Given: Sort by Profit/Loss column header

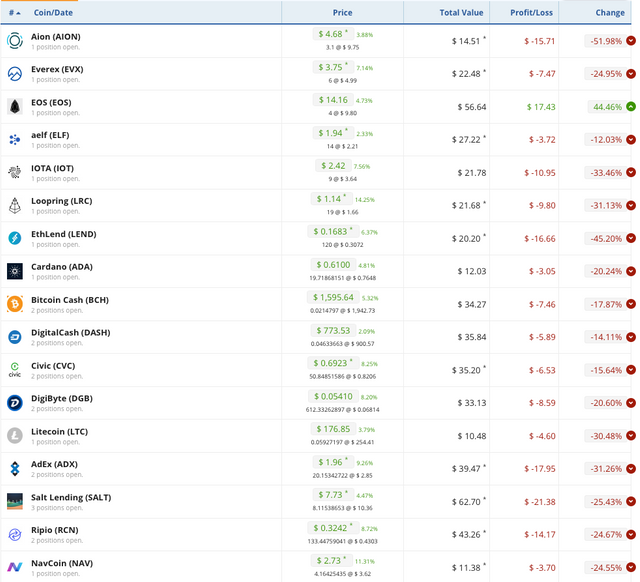Looking at the screenshot, I should [531, 13].
